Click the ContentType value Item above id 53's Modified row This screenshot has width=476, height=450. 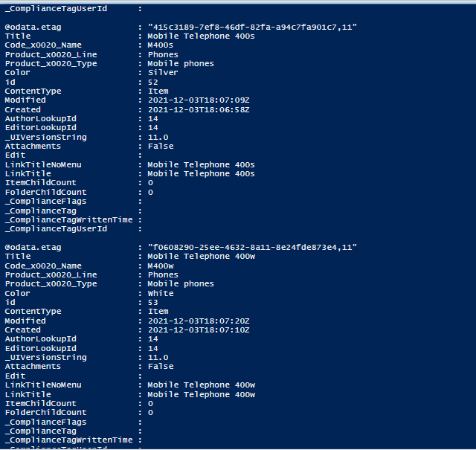pyautogui.click(x=158, y=312)
